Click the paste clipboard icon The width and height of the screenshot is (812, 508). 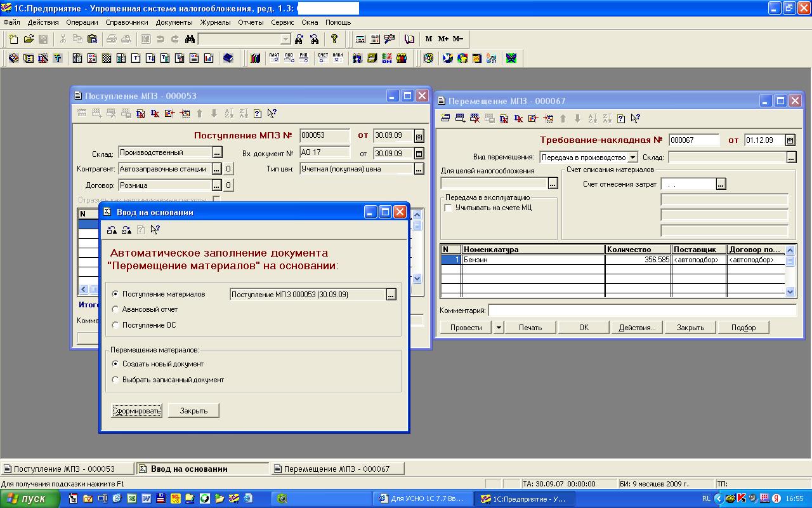(93, 39)
